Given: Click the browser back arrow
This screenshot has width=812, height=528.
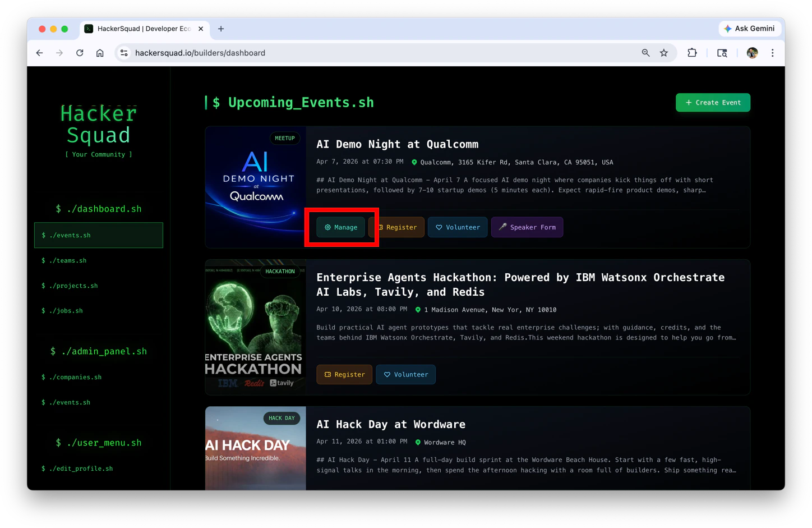Looking at the screenshot, I should [x=39, y=53].
